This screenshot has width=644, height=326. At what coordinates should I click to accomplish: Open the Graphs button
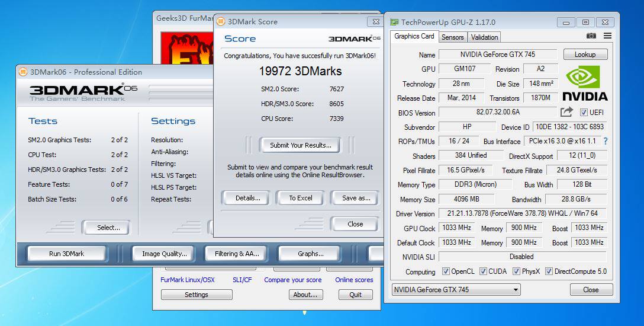tap(310, 254)
